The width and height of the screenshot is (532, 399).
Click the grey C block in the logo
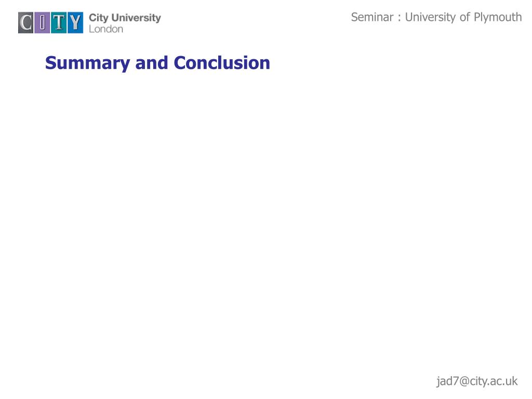tap(26, 23)
